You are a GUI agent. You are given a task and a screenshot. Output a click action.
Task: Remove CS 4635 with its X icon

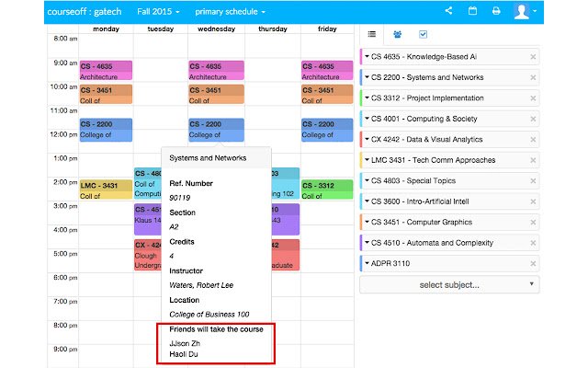[533, 57]
